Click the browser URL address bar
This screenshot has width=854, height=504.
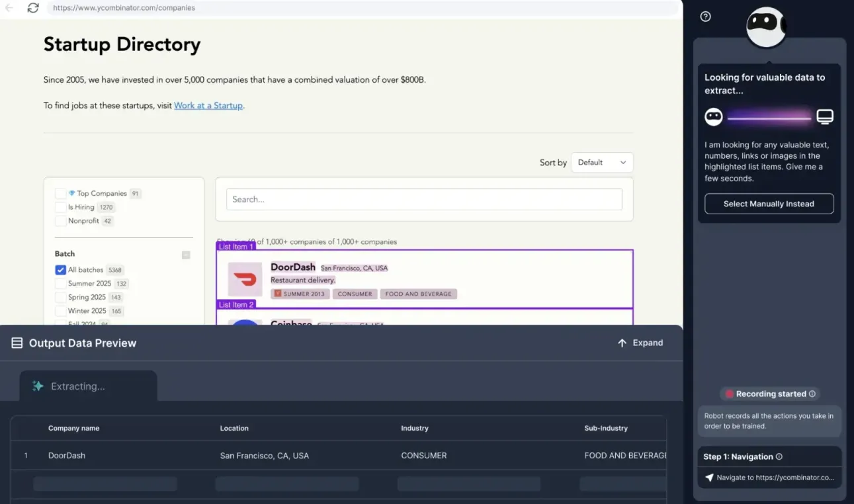364,8
